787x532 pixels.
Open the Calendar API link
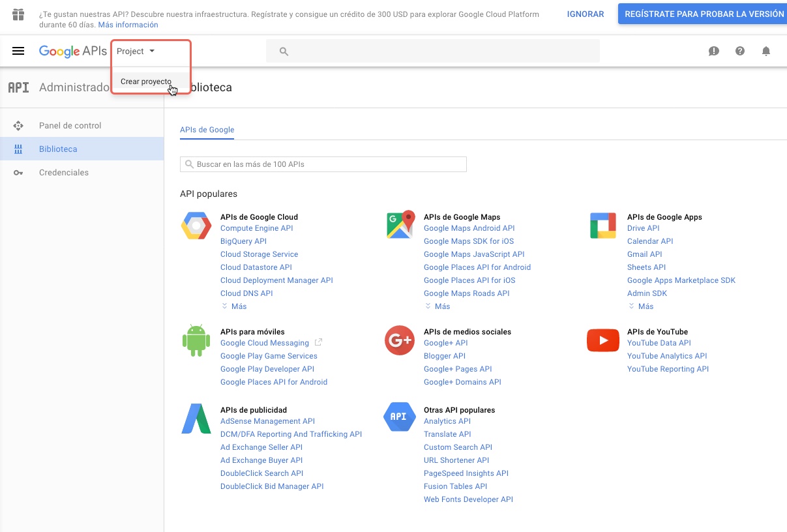click(650, 241)
